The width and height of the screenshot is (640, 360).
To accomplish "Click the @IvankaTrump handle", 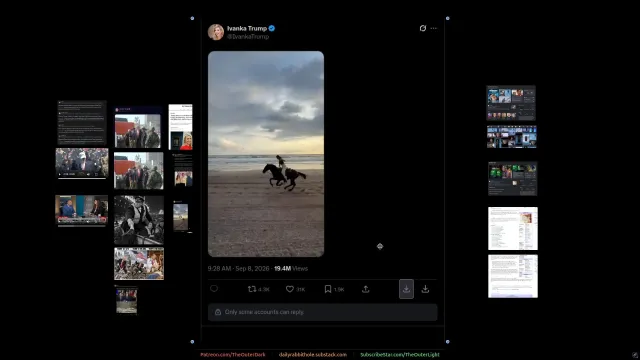I will tap(248, 37).
